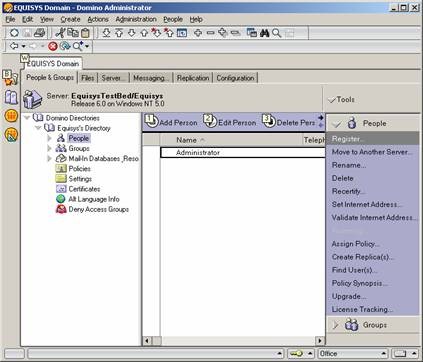This screenshot has width=423, height=362.
Task: Click the back navigation arrow icon
Action: [x=14, y=46]
